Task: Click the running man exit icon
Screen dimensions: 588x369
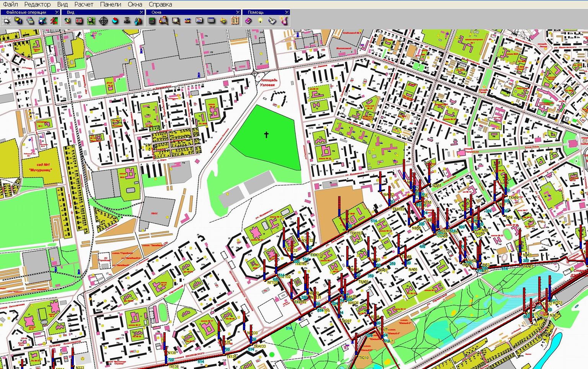Action: click(x=54, y=21)
